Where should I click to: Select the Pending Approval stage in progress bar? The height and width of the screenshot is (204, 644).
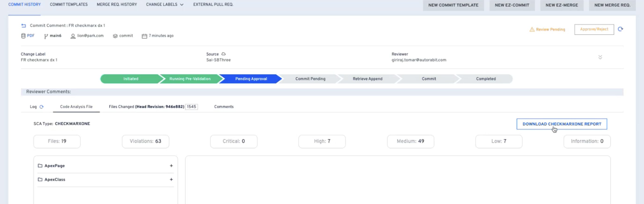pyautogui.click(x=251, y=79)
